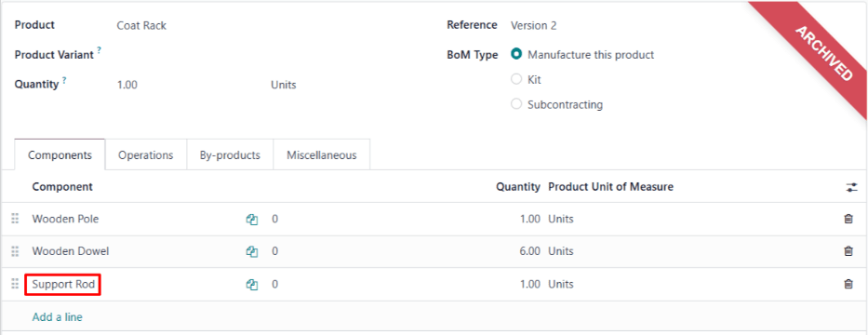Switch to the By-products tab
The image size is (868, 335).
(x=230, y=155)
